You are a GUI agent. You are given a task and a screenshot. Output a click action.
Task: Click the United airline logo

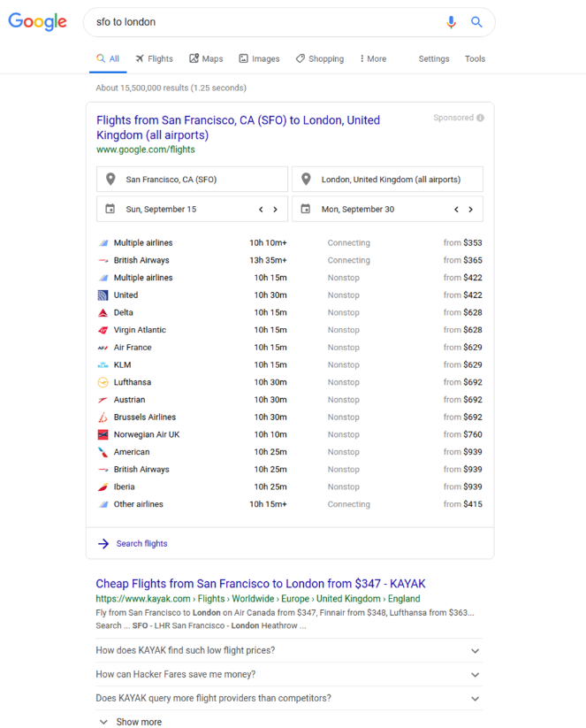pos(103,295)
